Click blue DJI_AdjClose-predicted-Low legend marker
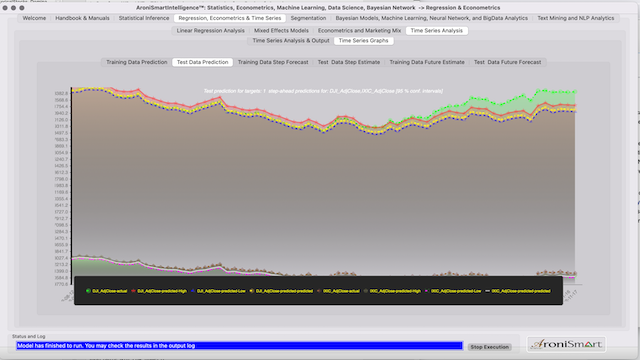This screenshot has height=360, width=640. pyautogui.click(x=193, y=291)
